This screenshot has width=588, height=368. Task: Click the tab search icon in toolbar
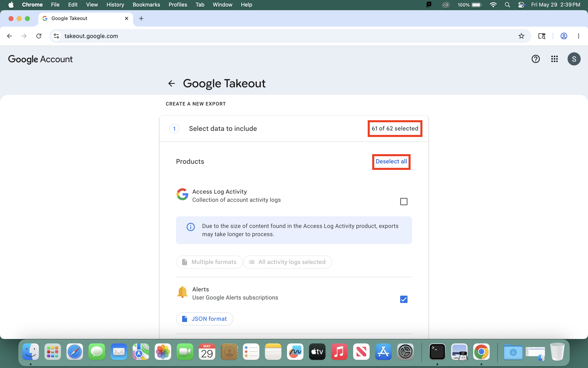[542, 36]
